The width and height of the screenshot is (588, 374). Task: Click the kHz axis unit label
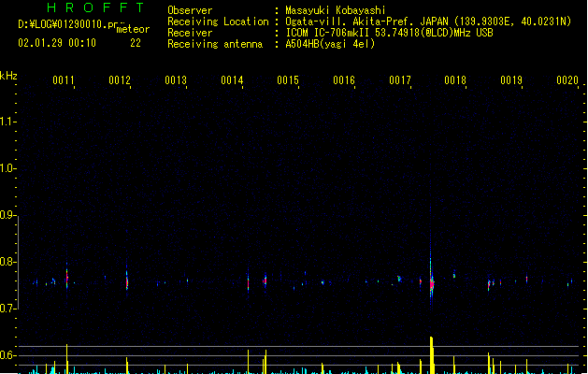(8, 76)
